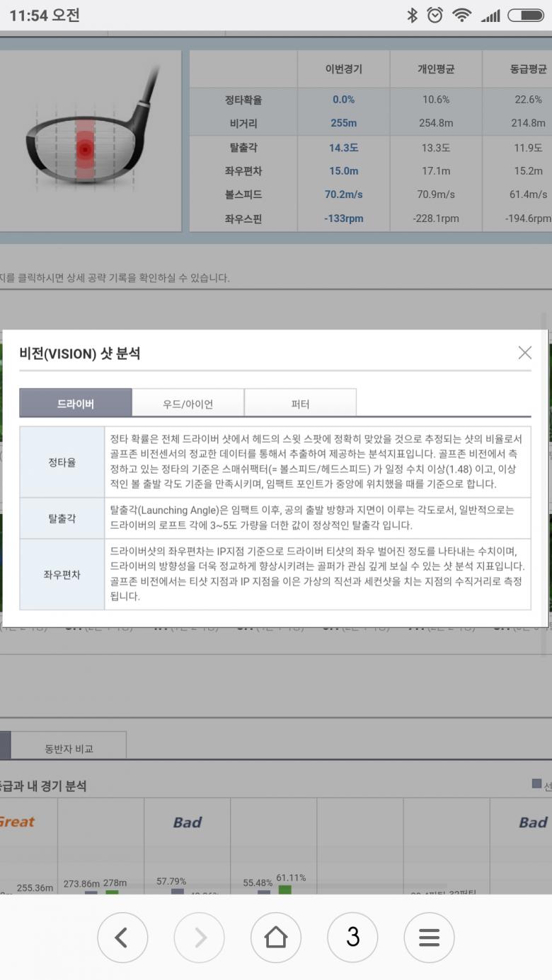Switch to the 우드/아이언 tab

[188, 404]
